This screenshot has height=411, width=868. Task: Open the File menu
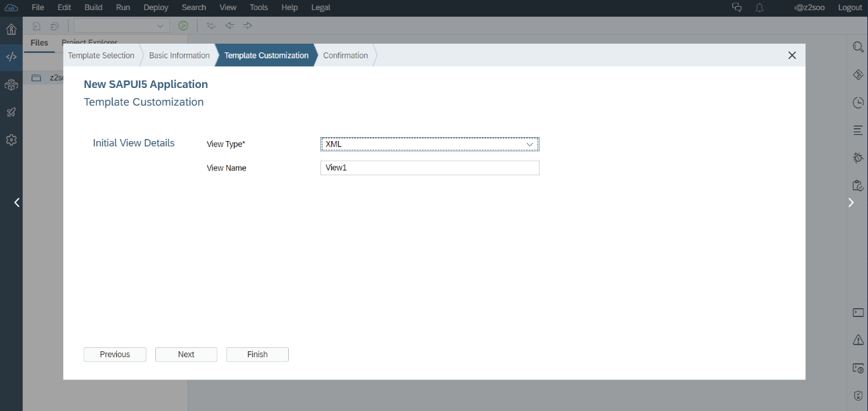tap(38, 7)
